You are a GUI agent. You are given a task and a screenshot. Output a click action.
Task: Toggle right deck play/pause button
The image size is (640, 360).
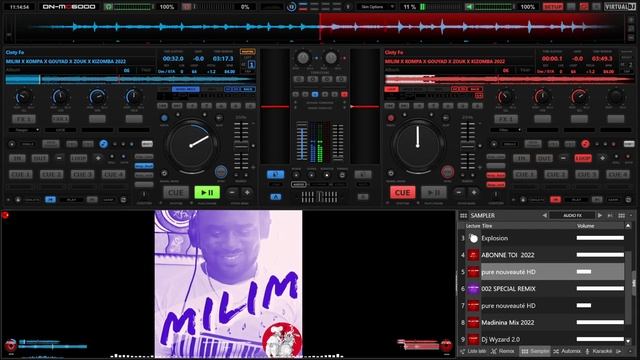pos(433,192)
